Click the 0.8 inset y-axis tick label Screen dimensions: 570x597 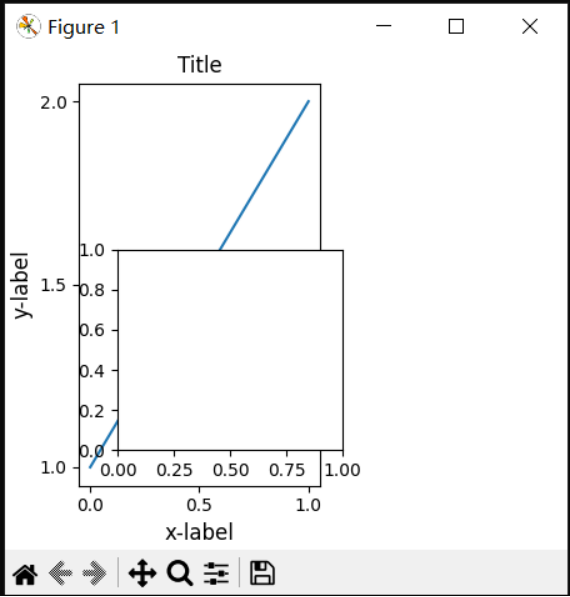click(x=92, y=291)
